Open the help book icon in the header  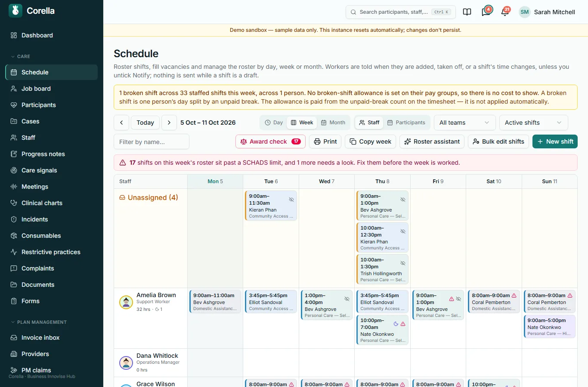click(467, 12)
